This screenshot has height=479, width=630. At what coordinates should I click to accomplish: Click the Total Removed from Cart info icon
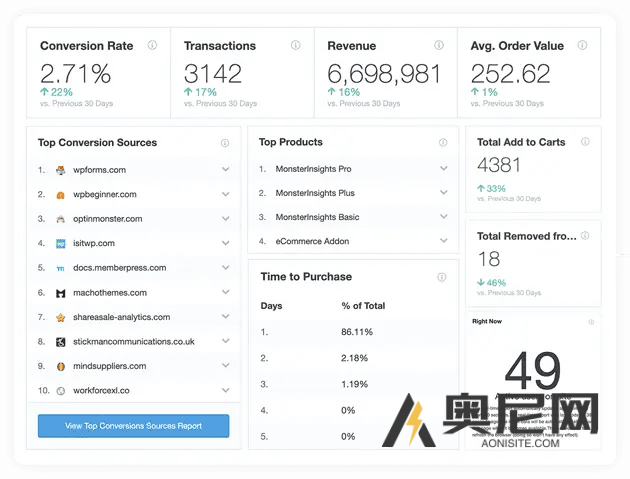point(585,235)
